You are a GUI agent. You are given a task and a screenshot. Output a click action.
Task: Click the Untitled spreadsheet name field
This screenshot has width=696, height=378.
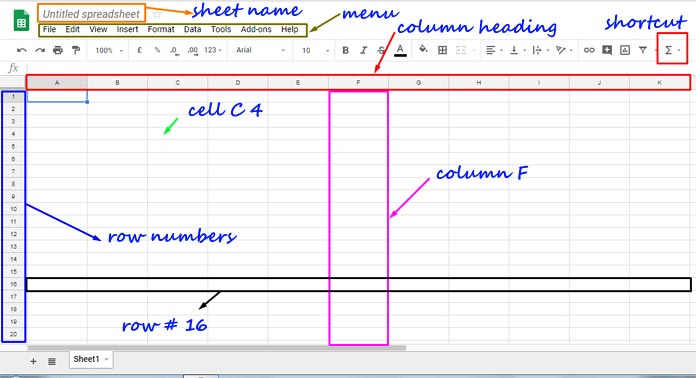click(91, 14)
